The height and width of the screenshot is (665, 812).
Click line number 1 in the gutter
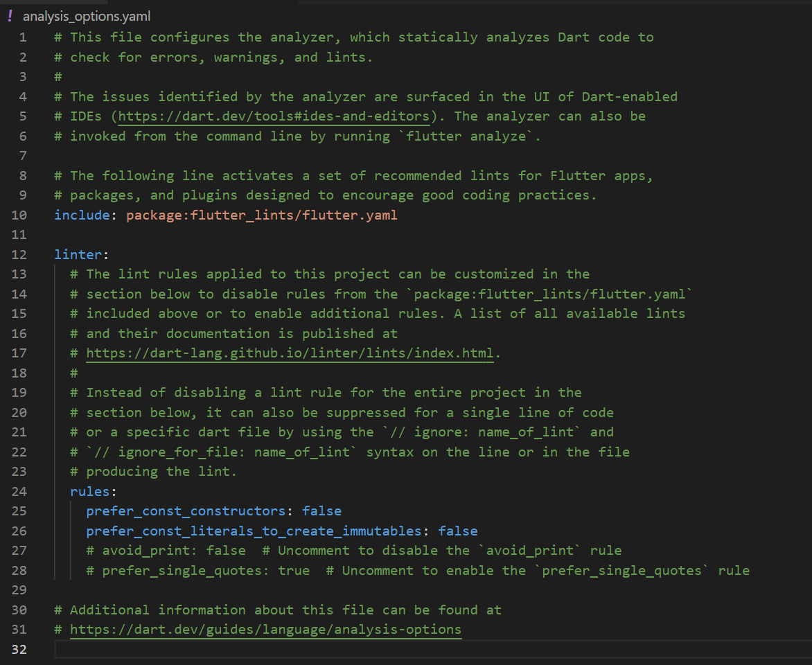click(23, 37)
